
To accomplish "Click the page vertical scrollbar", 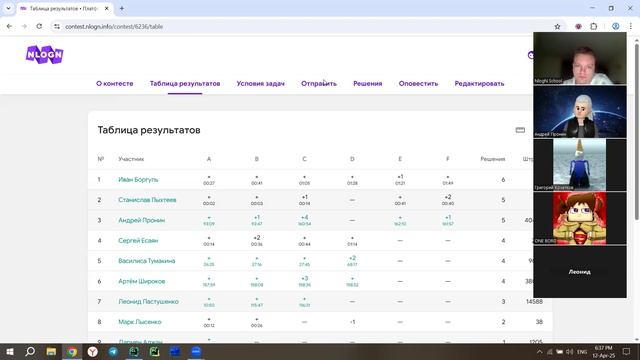I will click(636, 131).
